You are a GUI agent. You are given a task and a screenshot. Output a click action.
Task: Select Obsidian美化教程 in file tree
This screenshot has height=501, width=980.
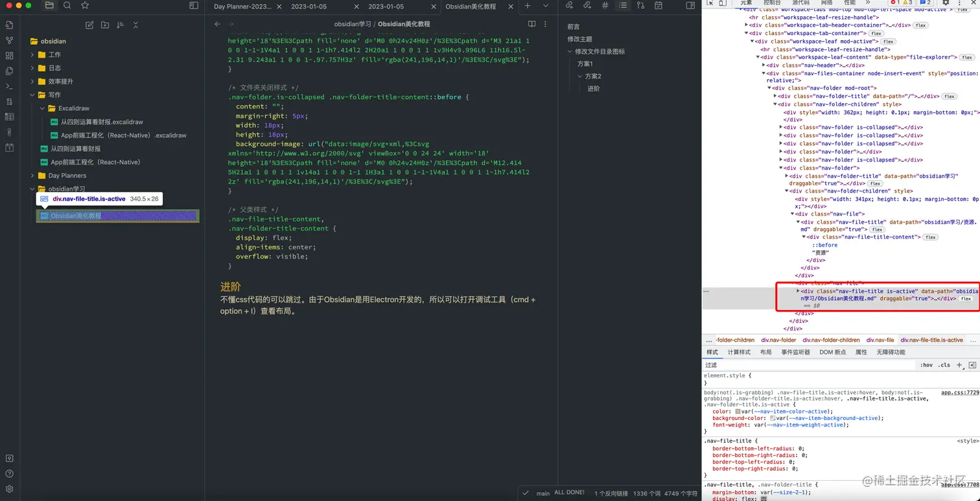(117, 216)
